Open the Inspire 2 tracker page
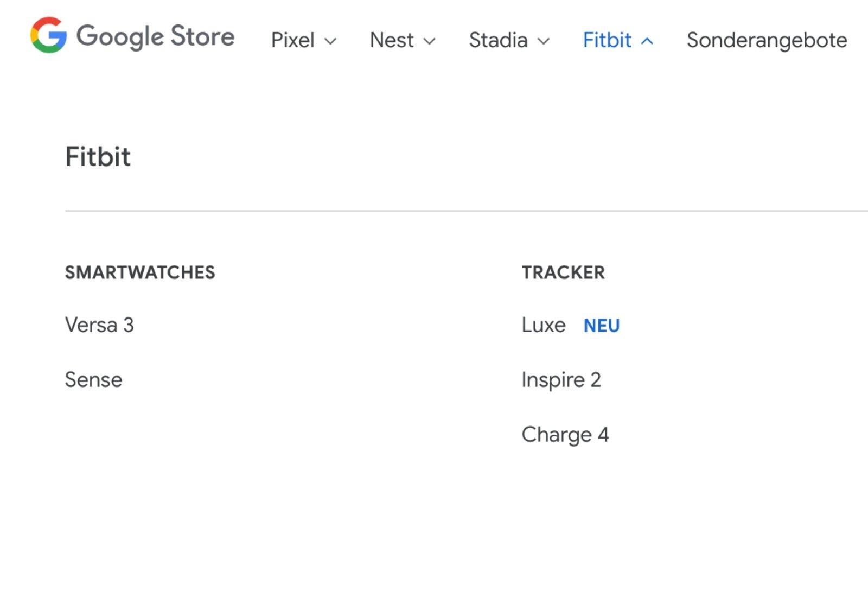 (561, 380)
